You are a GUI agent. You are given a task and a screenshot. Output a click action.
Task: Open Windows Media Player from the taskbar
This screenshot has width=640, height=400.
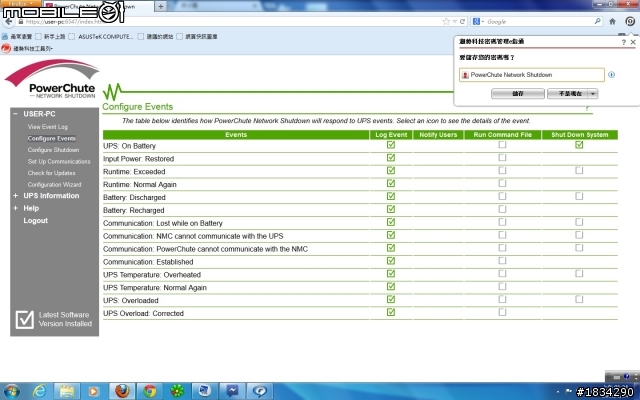pos(93,391)
